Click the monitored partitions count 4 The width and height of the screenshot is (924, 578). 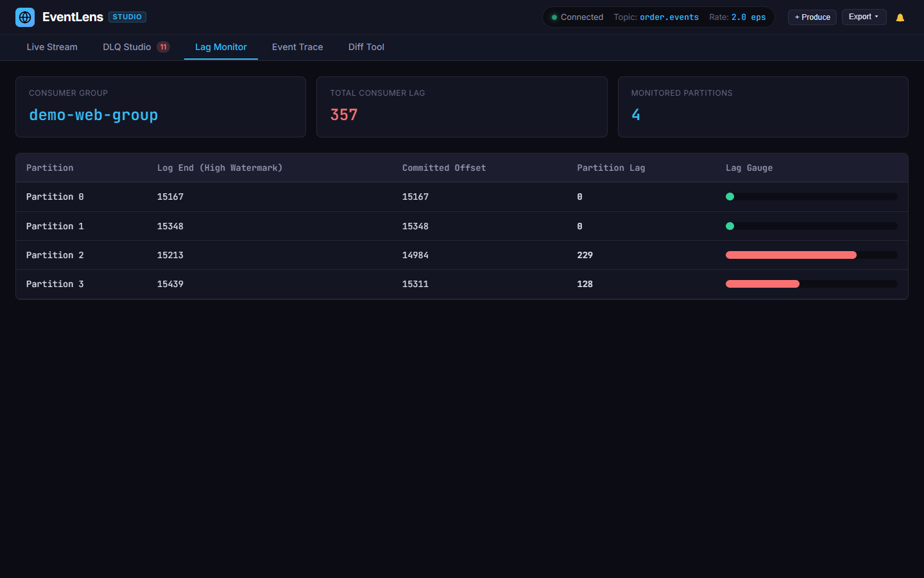pyautogui.click(x=636, y=115)
